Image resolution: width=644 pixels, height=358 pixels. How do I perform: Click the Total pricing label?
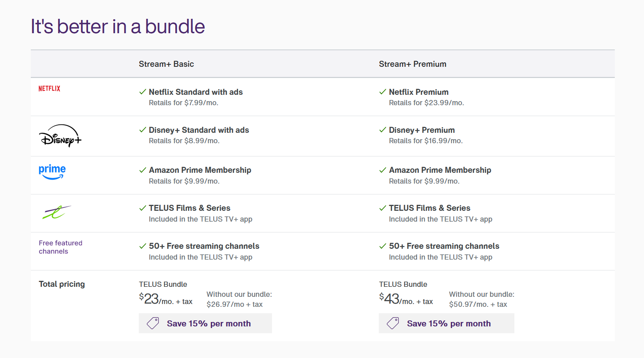[62, 284]
